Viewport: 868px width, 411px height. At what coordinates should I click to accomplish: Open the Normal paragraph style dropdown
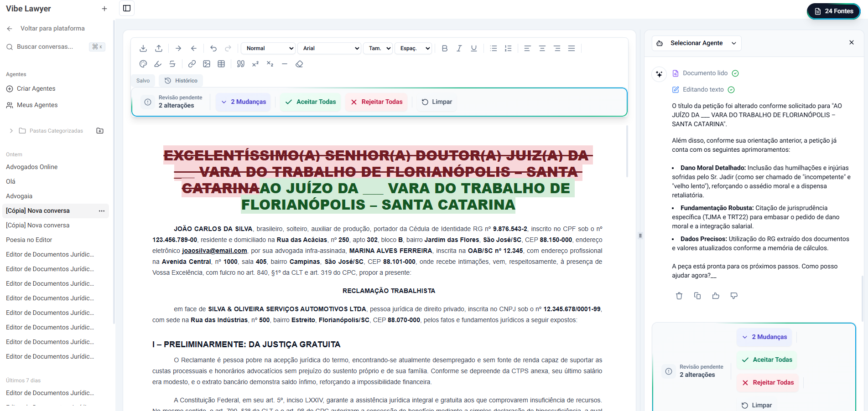pos(268,48)
